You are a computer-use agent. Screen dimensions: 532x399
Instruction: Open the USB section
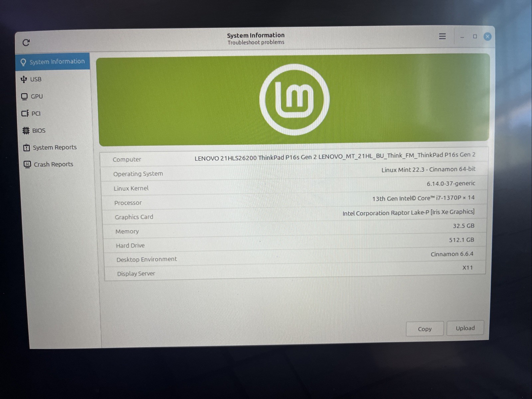tap(53, 79)
